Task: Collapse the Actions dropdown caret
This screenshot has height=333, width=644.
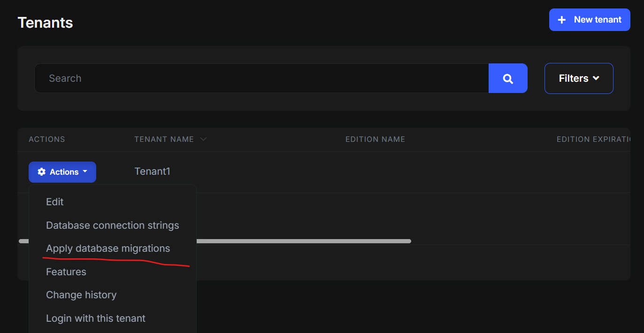Action: coord(85,172)
